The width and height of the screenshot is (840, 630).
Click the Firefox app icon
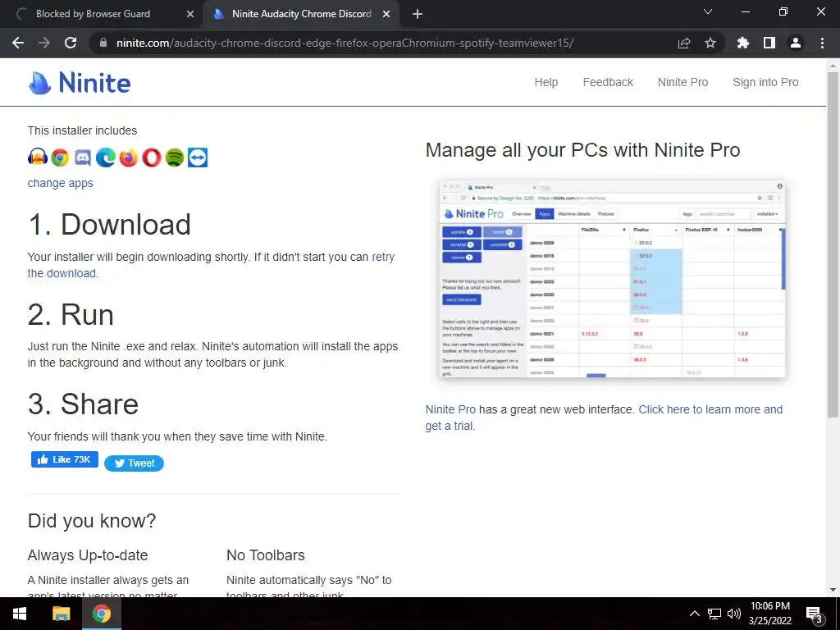click(x=129, y=157)
